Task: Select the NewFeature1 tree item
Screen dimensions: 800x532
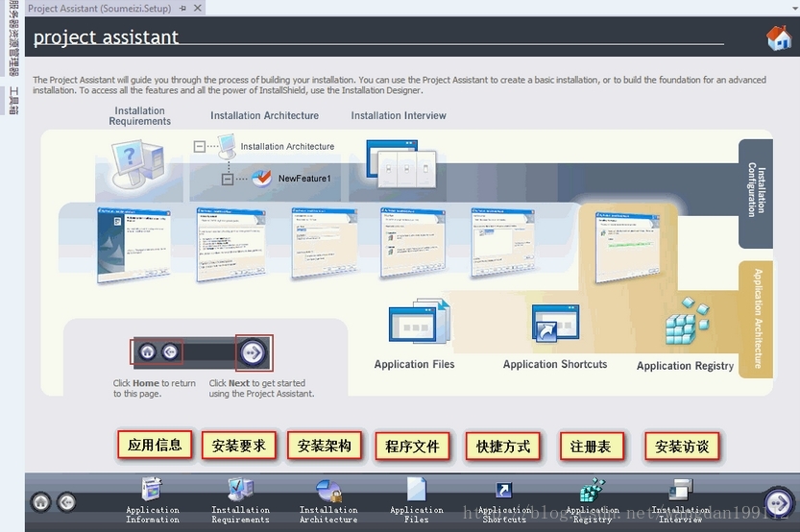Action: (304, 179)
